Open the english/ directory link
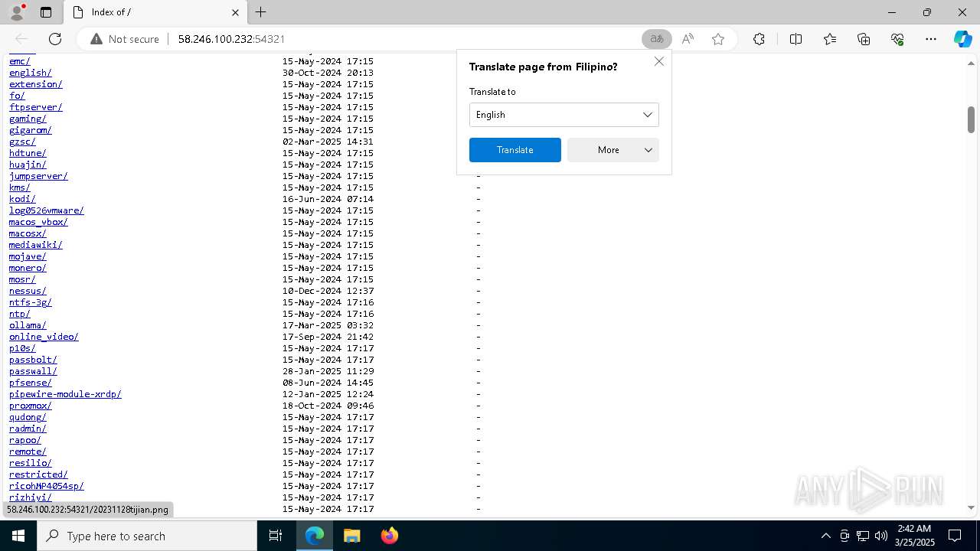980x551 pixels. point(31,73)
